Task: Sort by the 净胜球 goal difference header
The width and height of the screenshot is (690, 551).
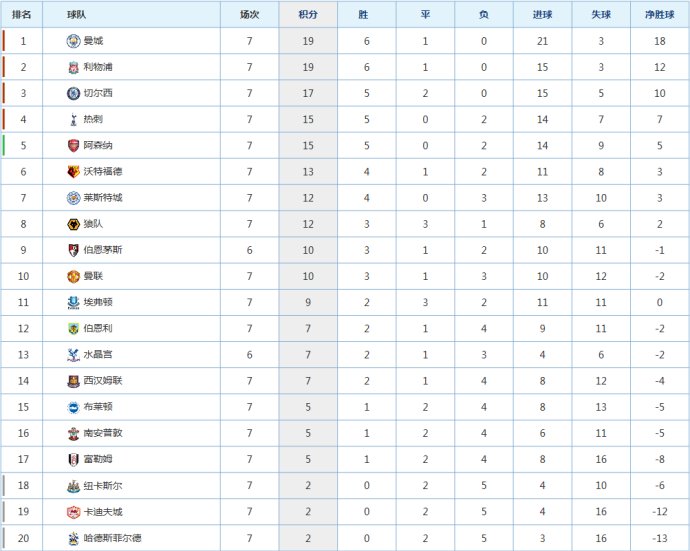Action: point(660,15)
